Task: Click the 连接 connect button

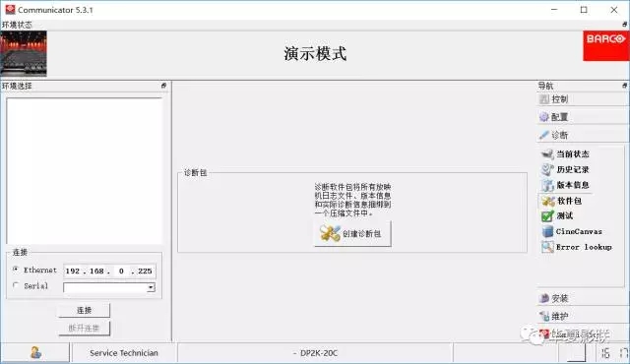Action: point(84,310)
